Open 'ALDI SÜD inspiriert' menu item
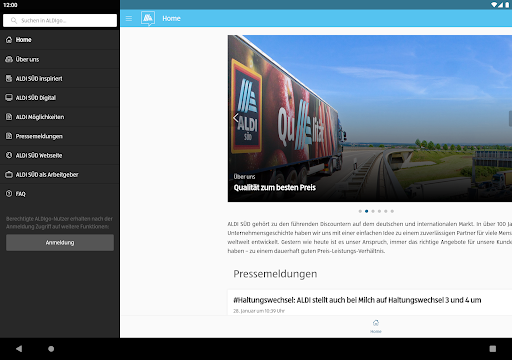This screenshot has height=360, width=512. point(60,79)
